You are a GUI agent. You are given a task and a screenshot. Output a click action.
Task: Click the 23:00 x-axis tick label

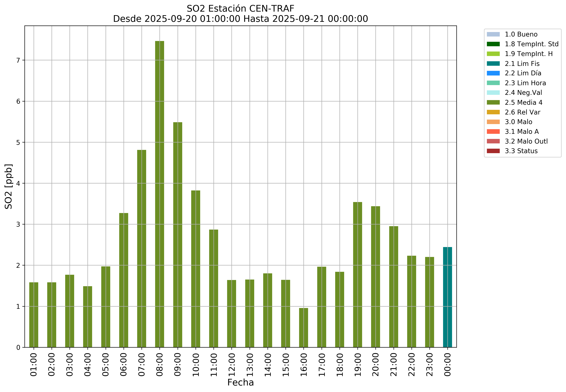point(429,364)
